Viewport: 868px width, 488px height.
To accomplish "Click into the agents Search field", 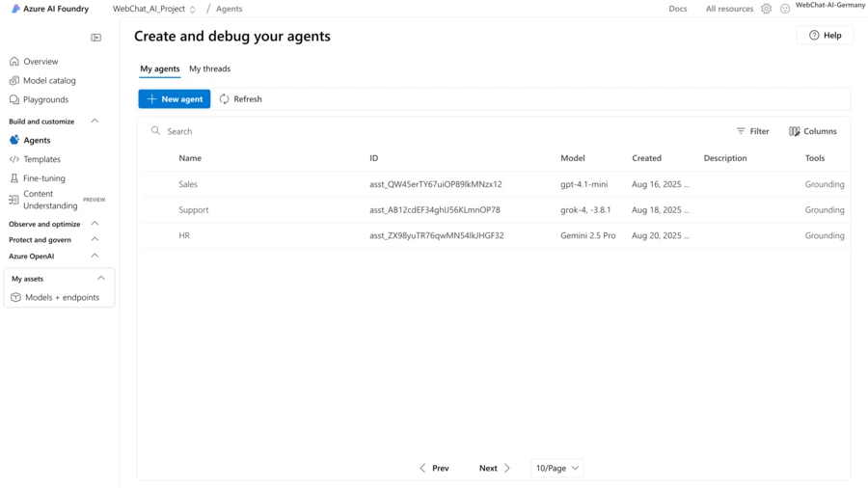I will pyautogui.click(x=386, y=131).
